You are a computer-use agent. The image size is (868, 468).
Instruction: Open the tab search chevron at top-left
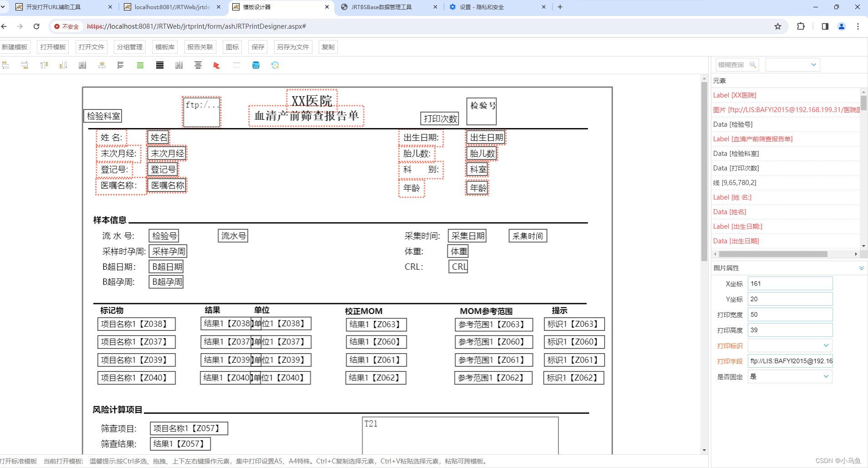pyautogui.click(x=3, y=7)
